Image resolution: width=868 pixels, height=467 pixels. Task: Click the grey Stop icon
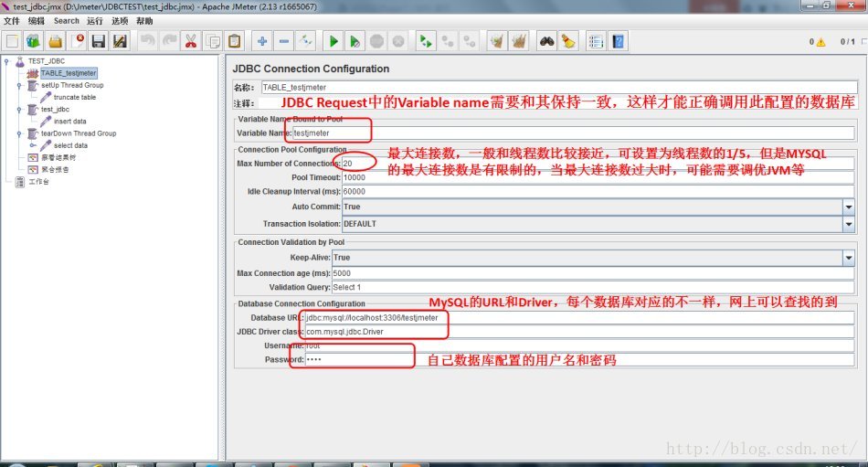[x=376, y=41]
